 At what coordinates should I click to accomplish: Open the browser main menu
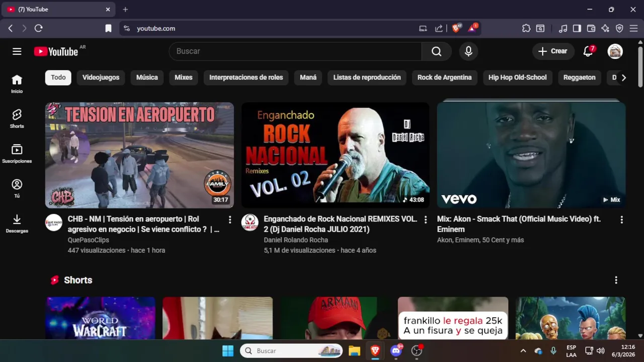[633, 29]
